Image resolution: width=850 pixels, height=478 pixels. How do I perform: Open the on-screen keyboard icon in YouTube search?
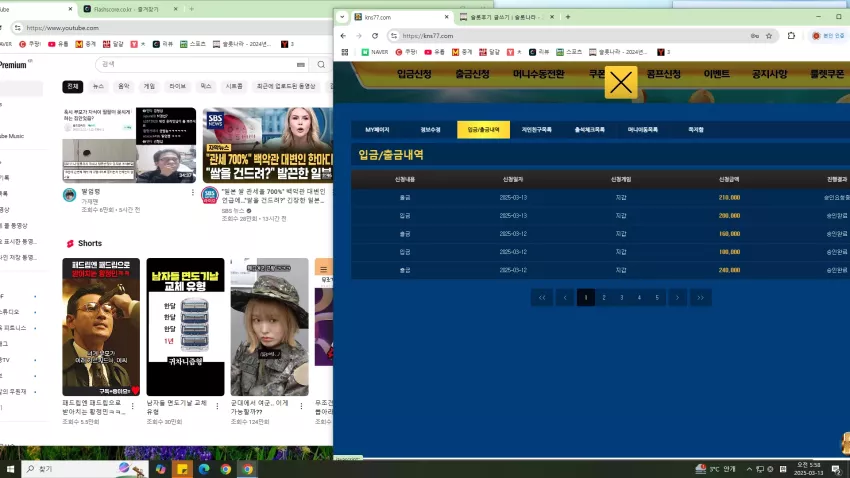[x=301, y=64]
